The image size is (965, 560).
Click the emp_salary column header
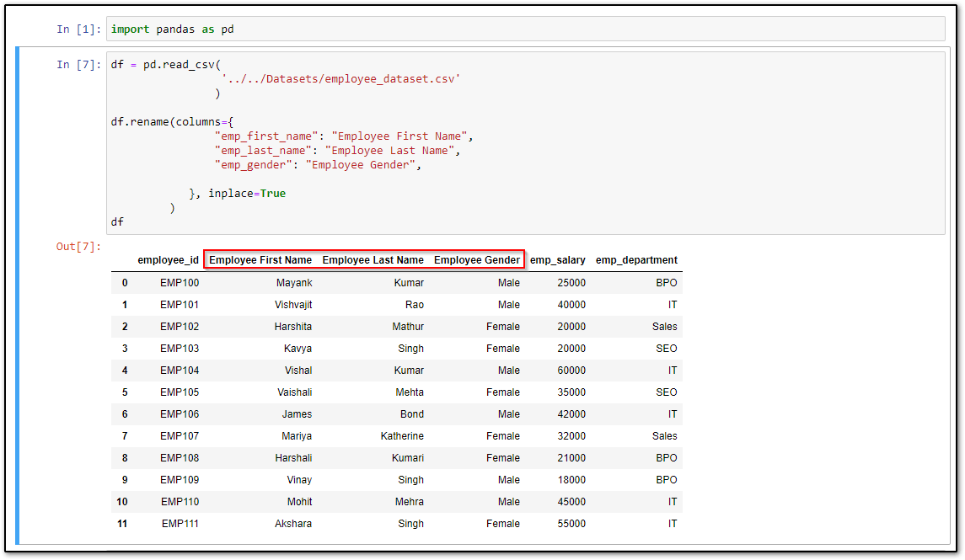[558, 259]
